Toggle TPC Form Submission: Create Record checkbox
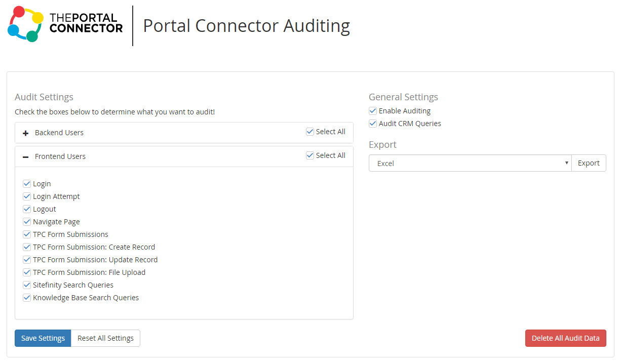621x364 pixels. tap(27, 247)
